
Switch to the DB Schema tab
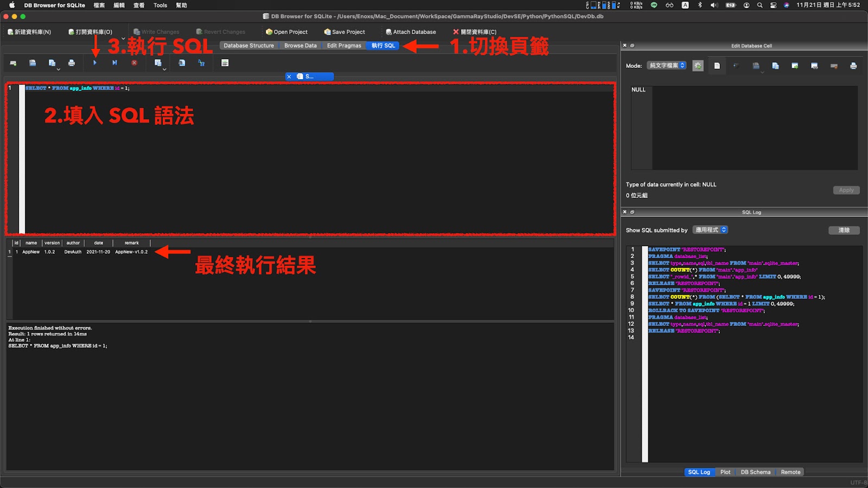pyautogui.click(x=755, y=472)
